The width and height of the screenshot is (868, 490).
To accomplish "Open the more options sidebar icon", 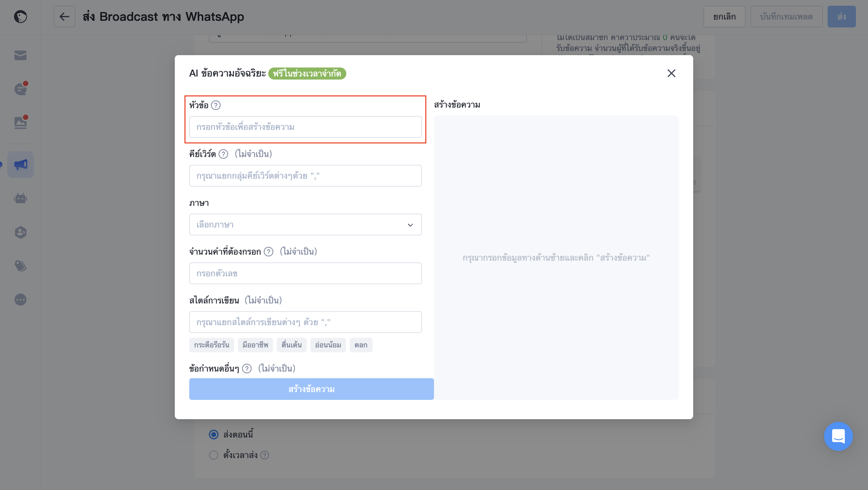I will pos(20,300).
